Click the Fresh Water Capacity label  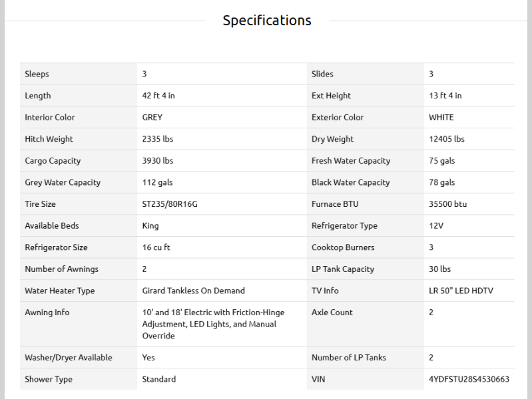[350, 161]
